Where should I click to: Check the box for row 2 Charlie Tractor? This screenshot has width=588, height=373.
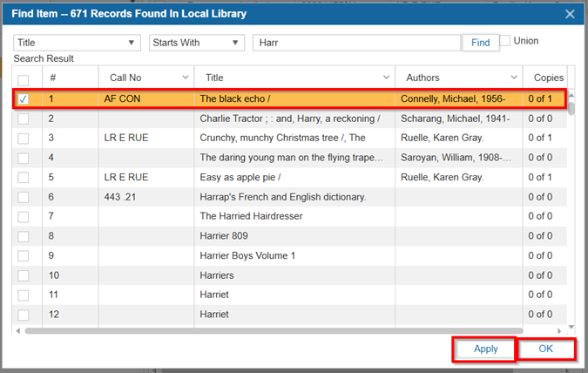(x=24, y=119)
